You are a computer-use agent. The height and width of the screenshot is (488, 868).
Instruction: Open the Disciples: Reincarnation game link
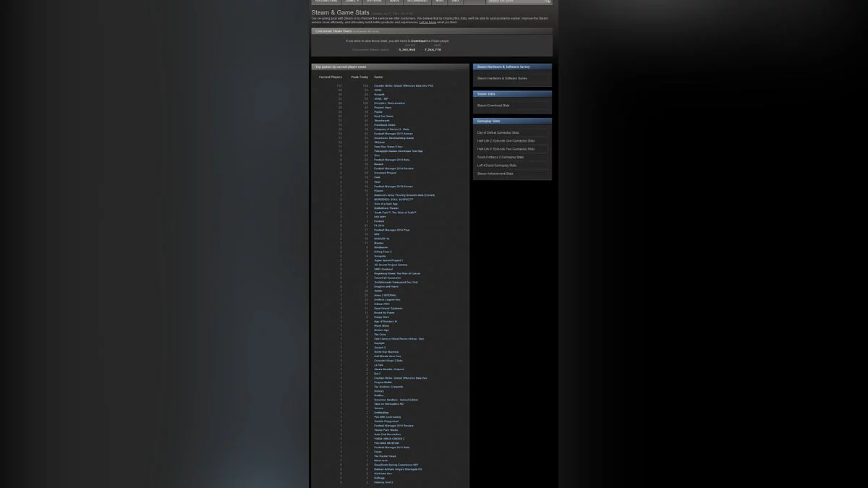389,103
